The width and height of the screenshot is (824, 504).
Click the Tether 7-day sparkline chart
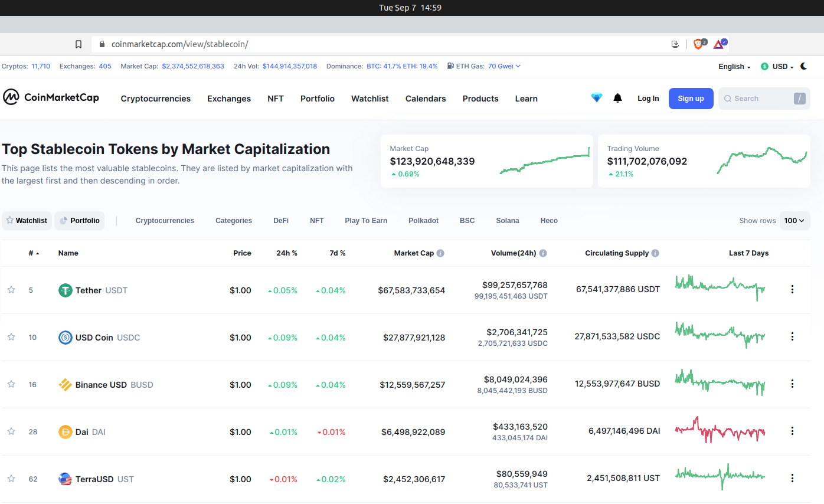pos(720,287)
